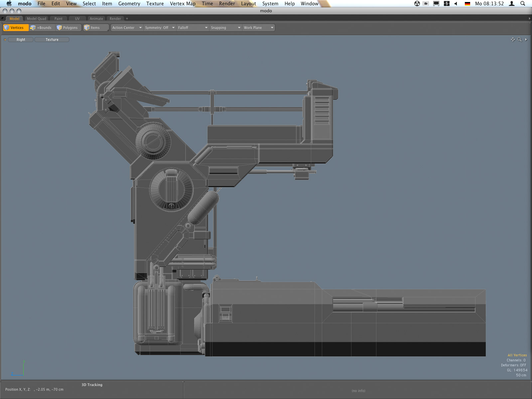This screenshot has height=399, width=532.
Task: Switch to +Bounds selection mode
Action: click(41, 28)
